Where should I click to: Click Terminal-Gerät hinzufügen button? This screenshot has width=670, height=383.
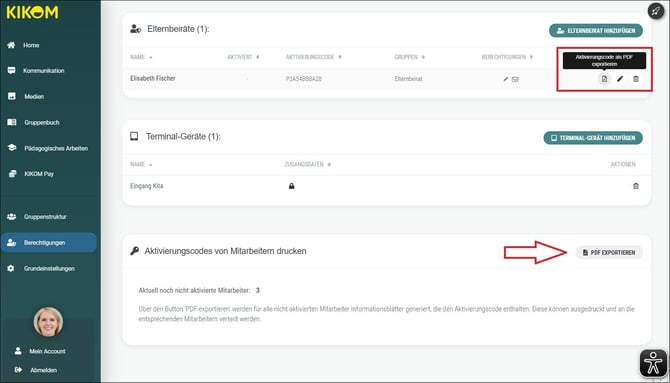pyautogui.click(x=593, y=138)
